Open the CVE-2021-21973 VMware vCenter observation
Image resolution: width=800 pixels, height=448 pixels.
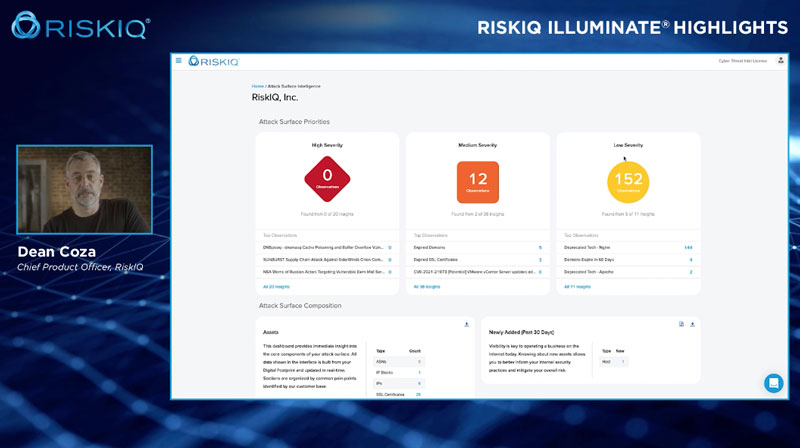[478, 272]
